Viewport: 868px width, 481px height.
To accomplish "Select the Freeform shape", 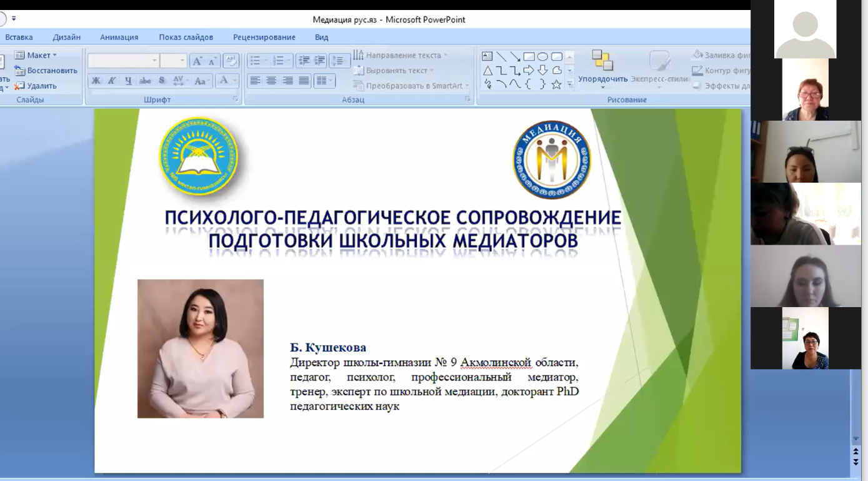I will pos(556,70).
